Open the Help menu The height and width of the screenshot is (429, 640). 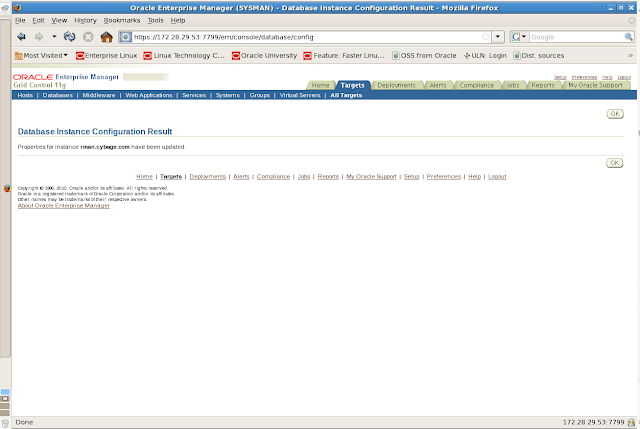(178, 20)
